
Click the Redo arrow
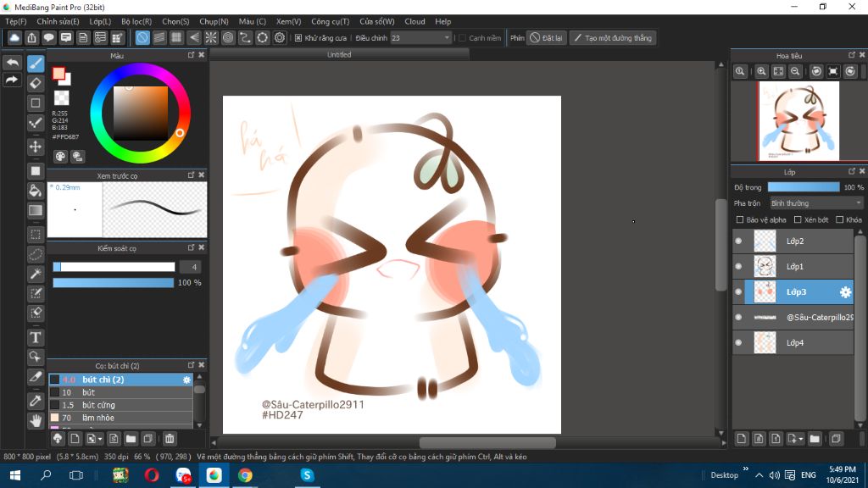tap(12, 80)
